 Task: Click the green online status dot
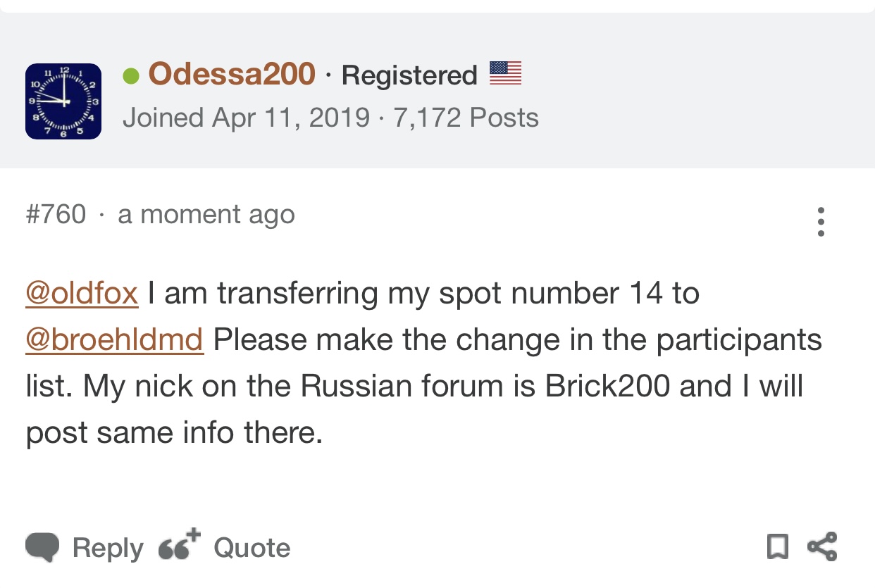[x=131, y=75]
